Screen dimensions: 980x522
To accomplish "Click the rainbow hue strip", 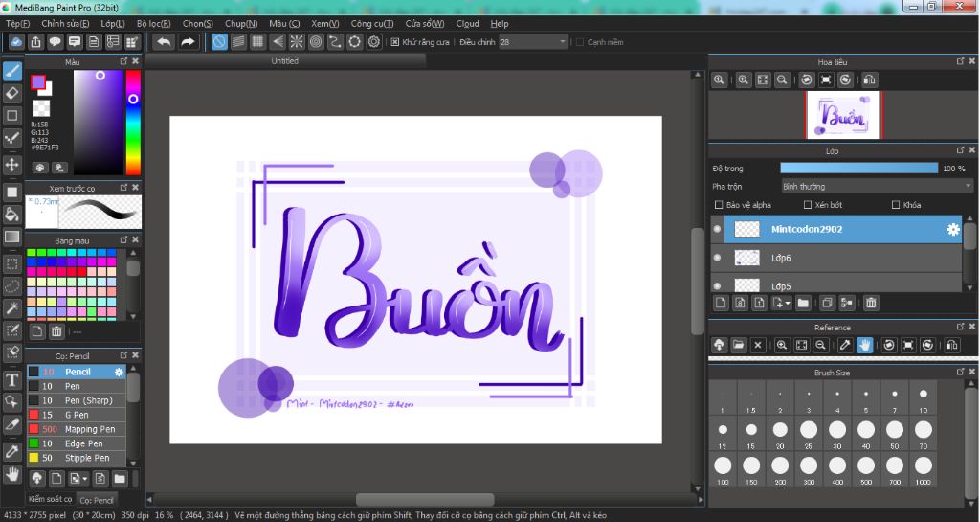I will tap(133, 122).
